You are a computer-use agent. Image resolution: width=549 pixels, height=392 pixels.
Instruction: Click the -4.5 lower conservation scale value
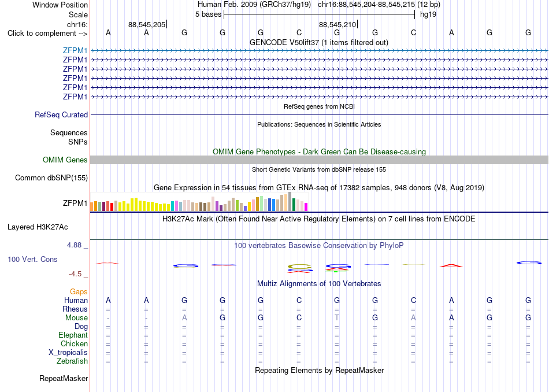pos(75,274)
